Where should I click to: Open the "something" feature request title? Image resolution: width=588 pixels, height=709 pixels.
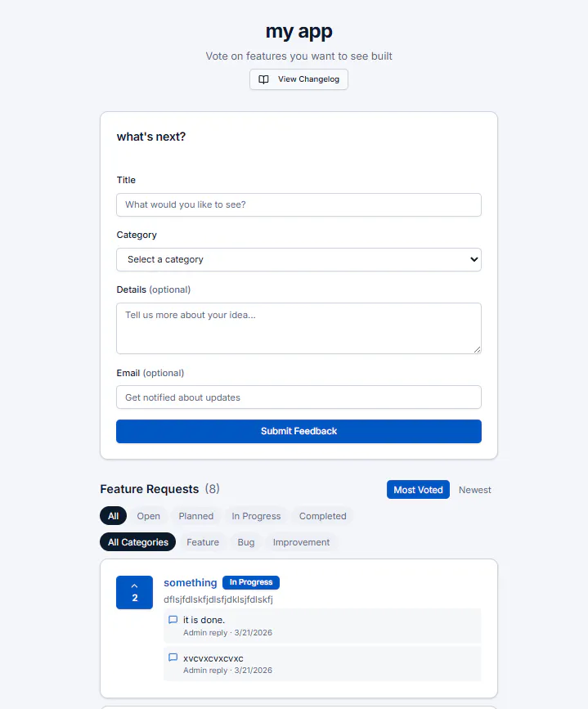(x=191, y=582)
